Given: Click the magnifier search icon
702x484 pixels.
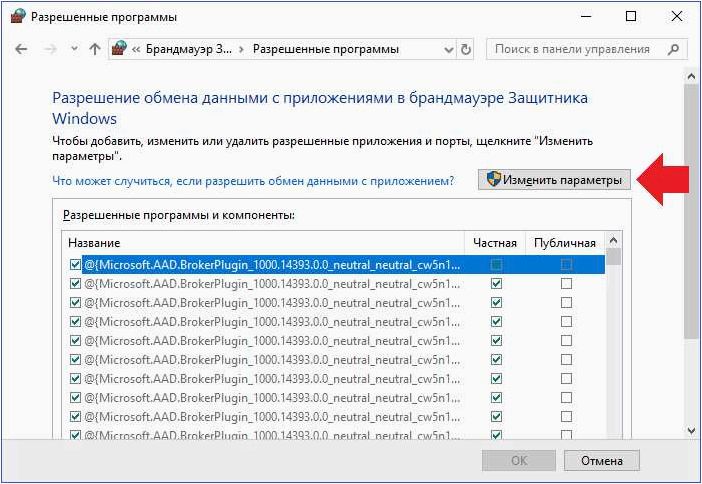Looking at the screenshot, I should pos(673,49).
